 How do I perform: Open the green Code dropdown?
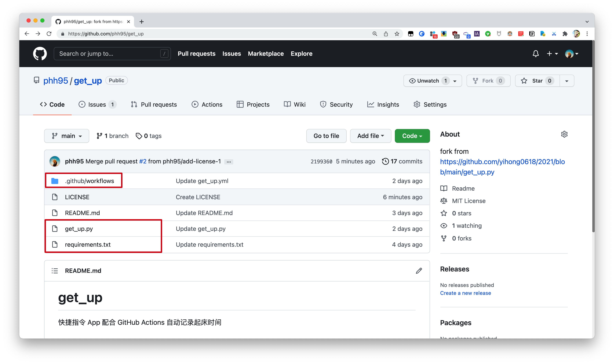coord(412,136)
